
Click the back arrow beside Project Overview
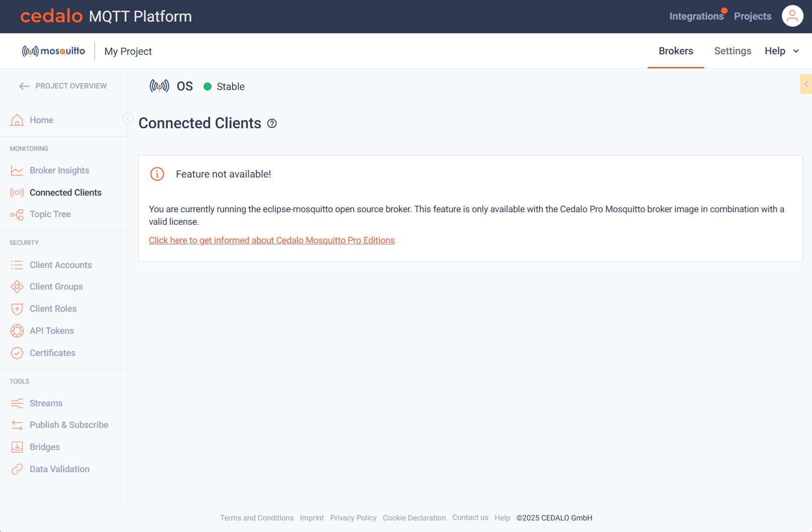point(24,86)
